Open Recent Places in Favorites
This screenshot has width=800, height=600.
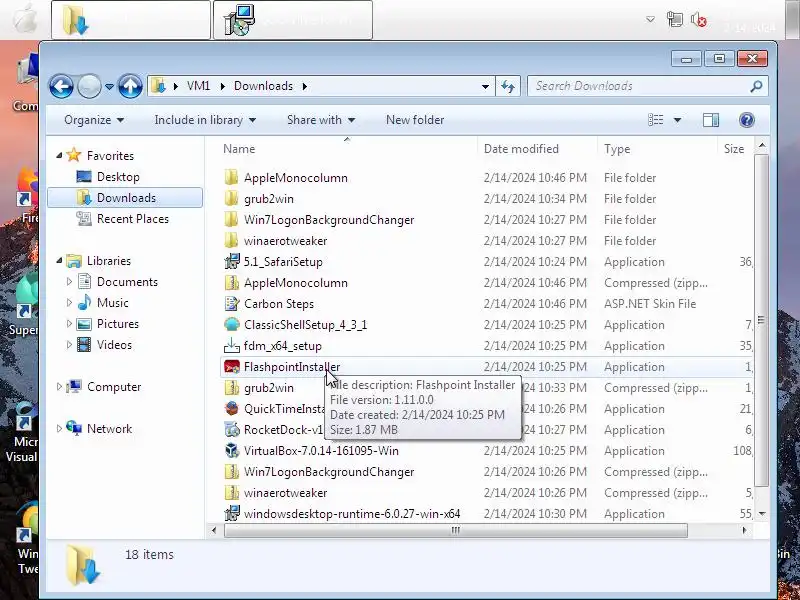(x=133, y=219)
